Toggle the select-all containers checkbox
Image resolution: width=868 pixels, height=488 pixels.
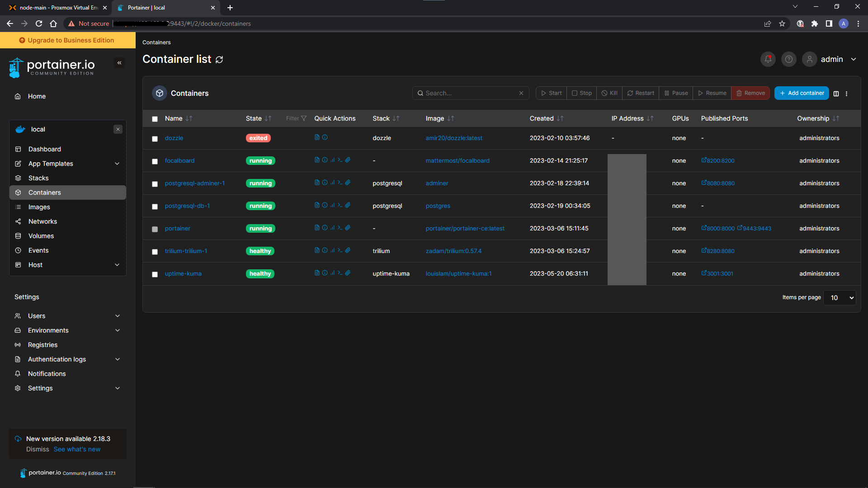click(155, 119)
